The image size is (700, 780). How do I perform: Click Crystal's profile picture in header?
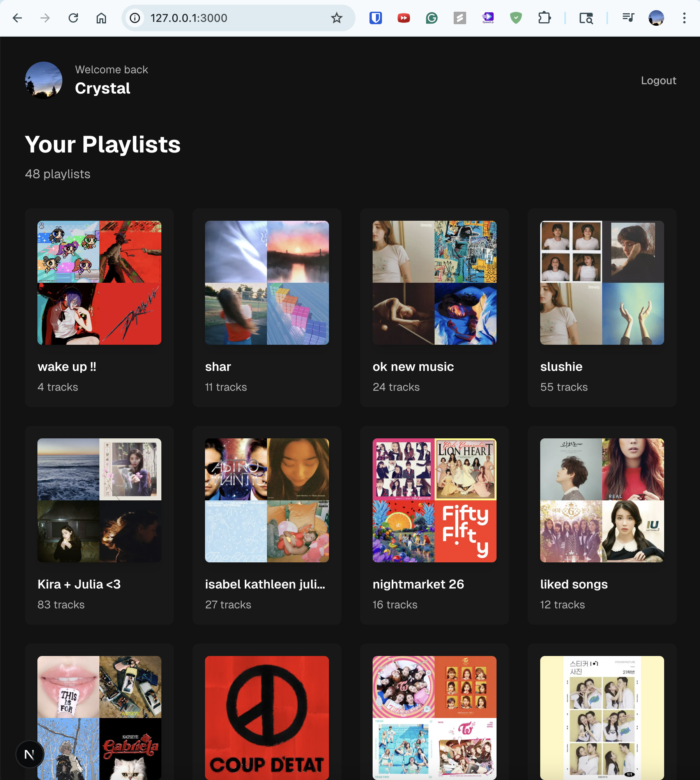click(x=44, y=80)
